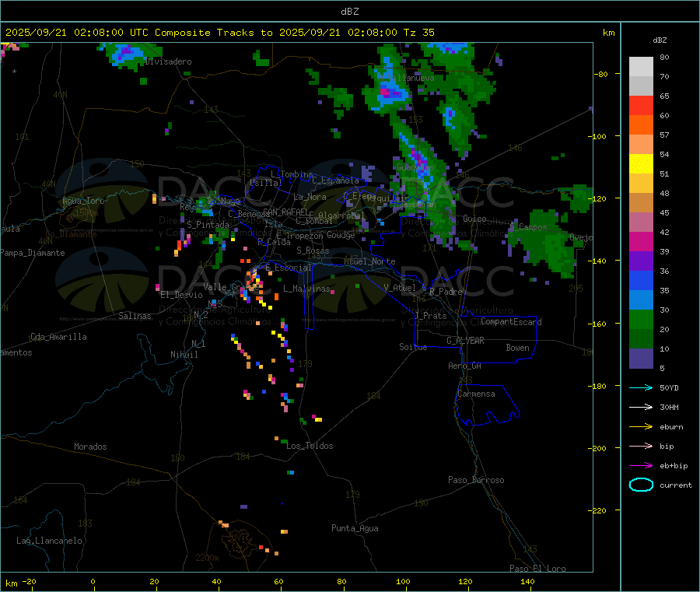Click the 'Pampa_Diamante' map label
Image resolution: width=700 pixels, height=592 pixels.
click(33, 253)
